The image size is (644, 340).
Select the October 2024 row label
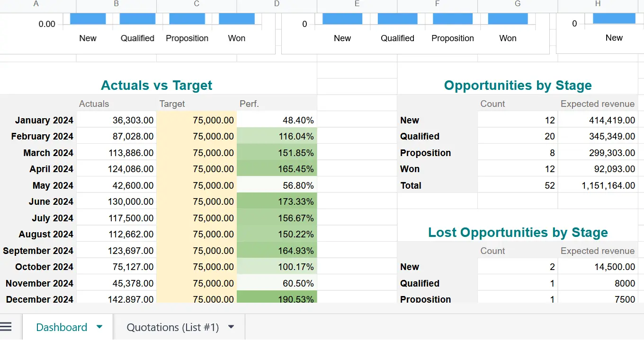click(38, 267)
